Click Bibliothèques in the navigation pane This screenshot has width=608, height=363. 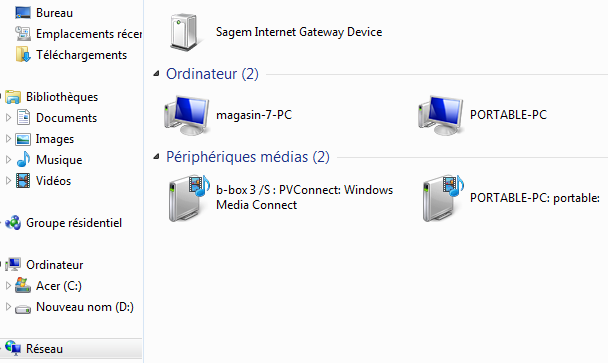click(62, 97)
